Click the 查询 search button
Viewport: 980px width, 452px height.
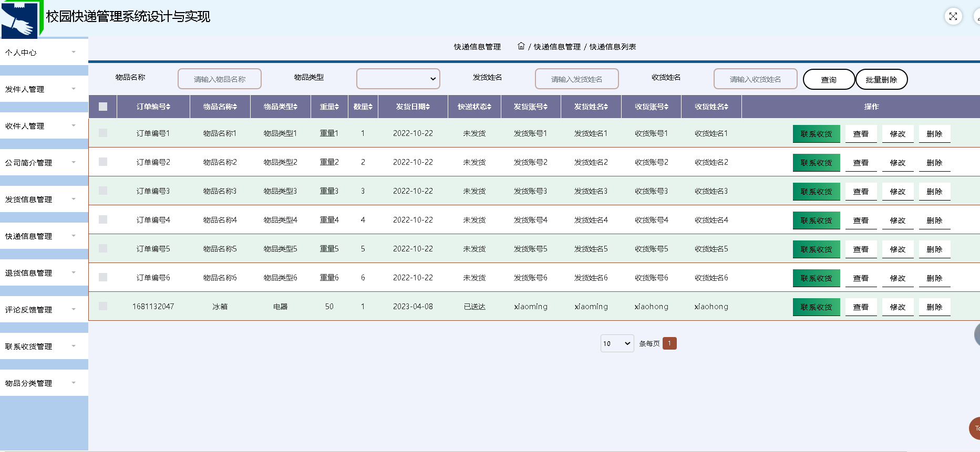click(x=829, y=79)
